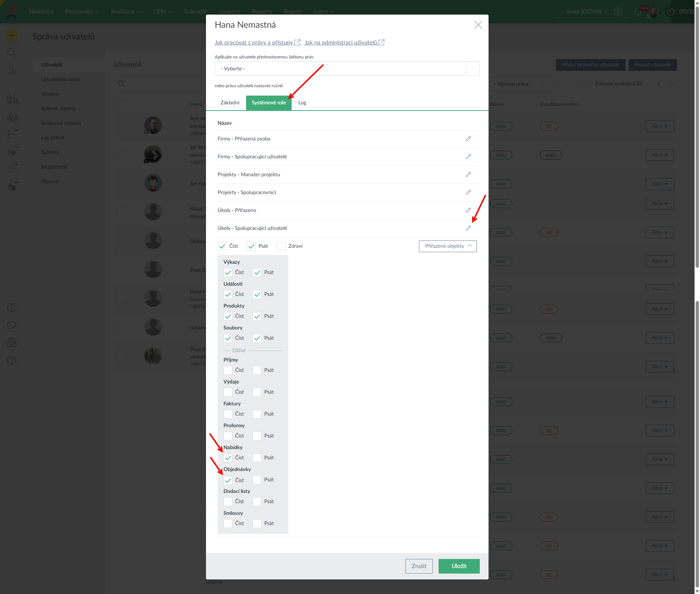
Task: Collapse the Přiřazené objekty expander
Action: [448, 246]
